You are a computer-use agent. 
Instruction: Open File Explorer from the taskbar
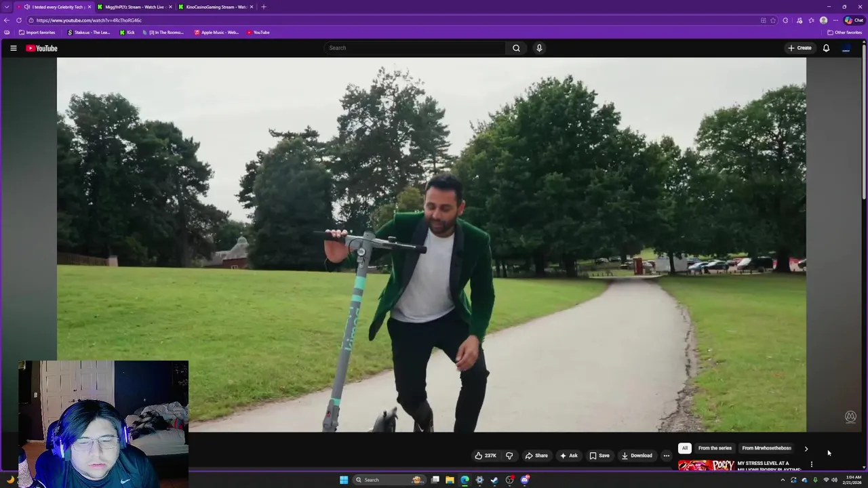click(450, 480)
